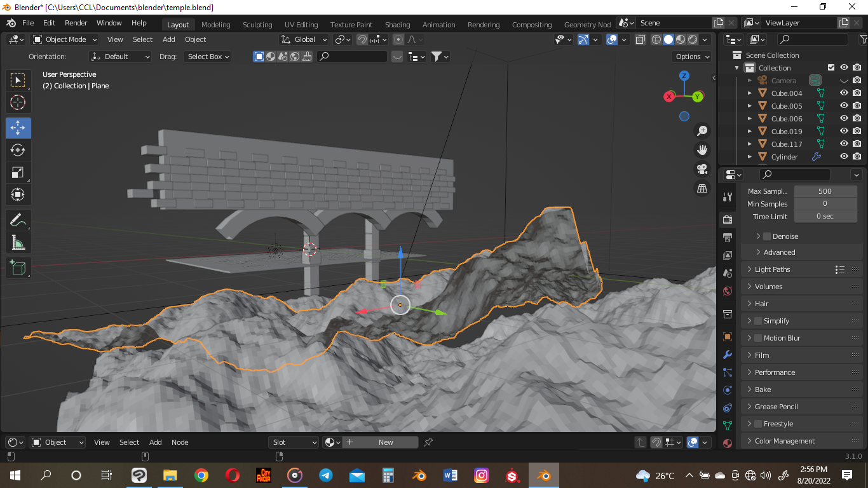
Task: Expand the Light Paths section
Action: [772, 269]
